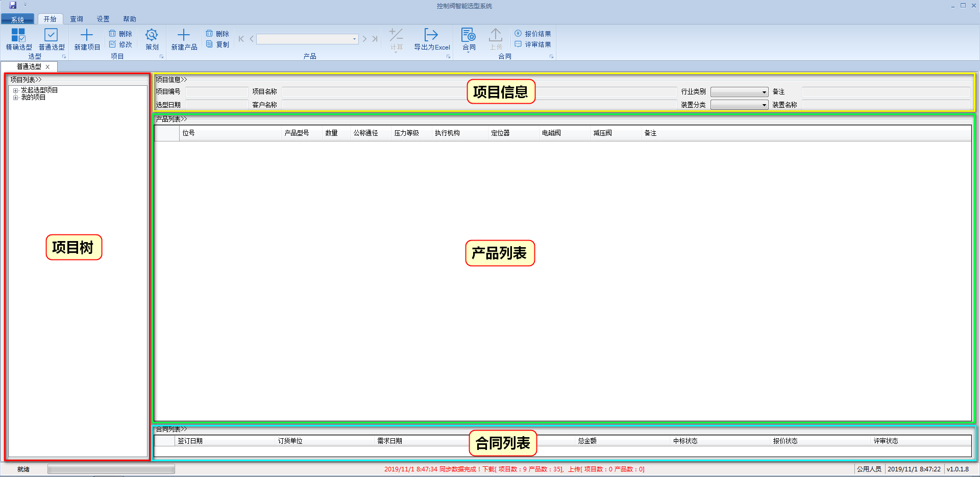Select the 普通选型 checkbox icon
The width and height of the screenshot is (980, 477).
point(51,35)
